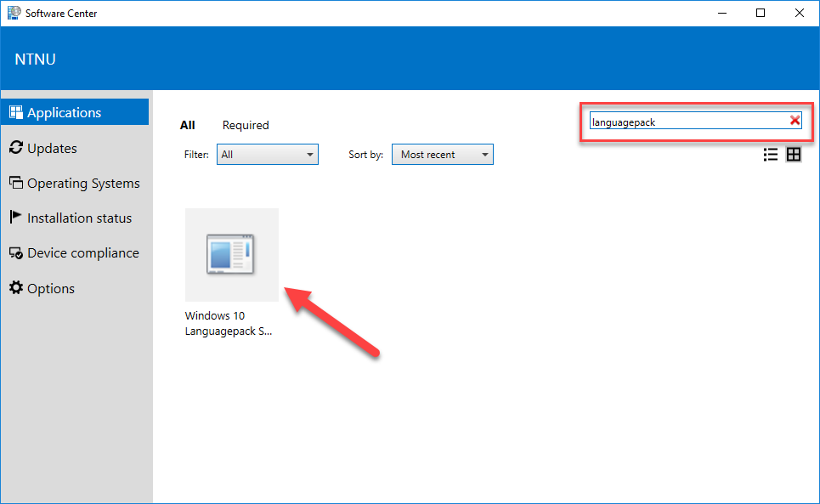820x504 pixels.
Task: Click the Windows 10 Languagepack S... label
Action: click(x=229, y=324)
